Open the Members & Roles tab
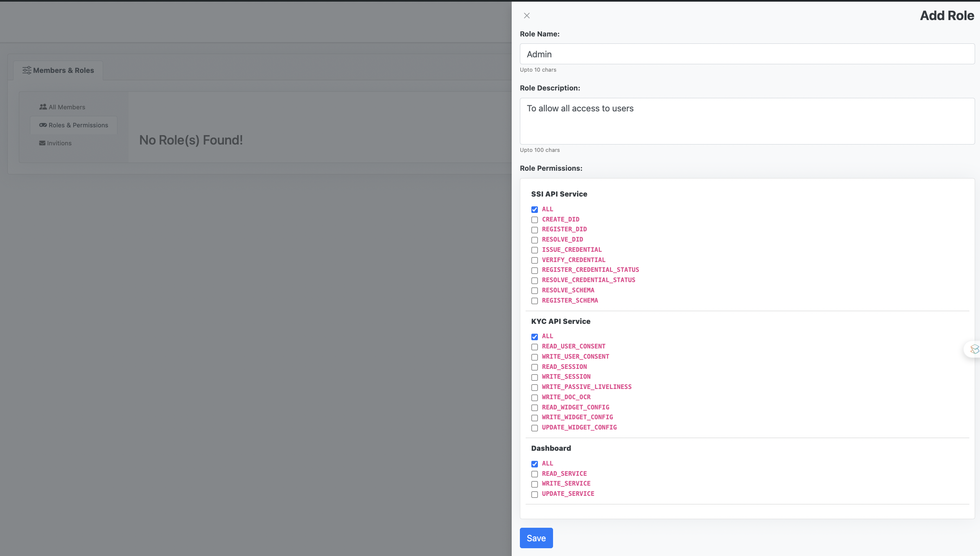Screen dimensions: 980x556 click(58, 70)
